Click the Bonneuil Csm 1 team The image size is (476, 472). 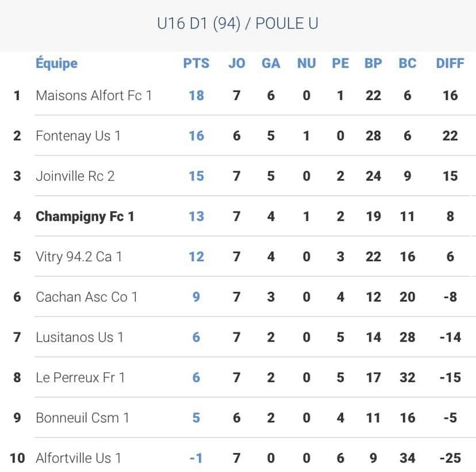pos(82,418)
